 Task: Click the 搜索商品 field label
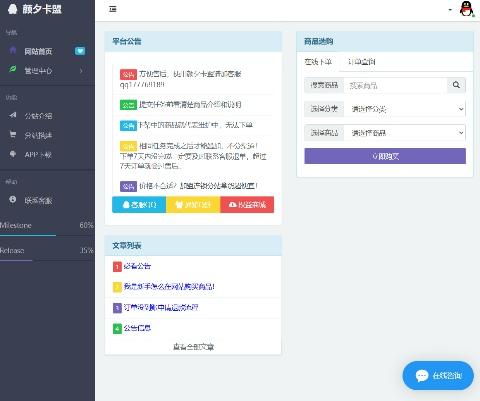(x=324, y=85)
